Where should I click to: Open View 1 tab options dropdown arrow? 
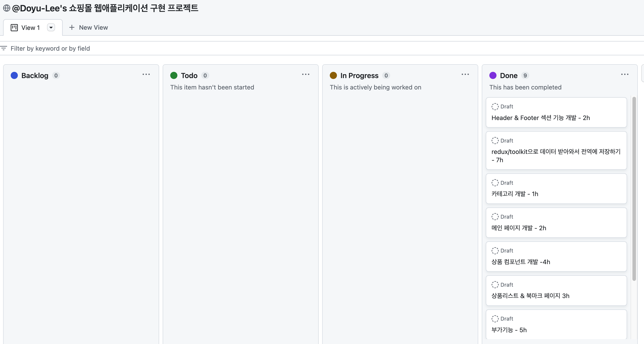click(x=51, y=27)
